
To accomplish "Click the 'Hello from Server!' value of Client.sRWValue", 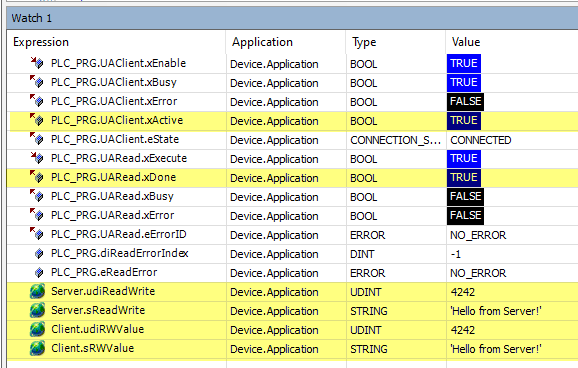I will (x=496, y=349).
